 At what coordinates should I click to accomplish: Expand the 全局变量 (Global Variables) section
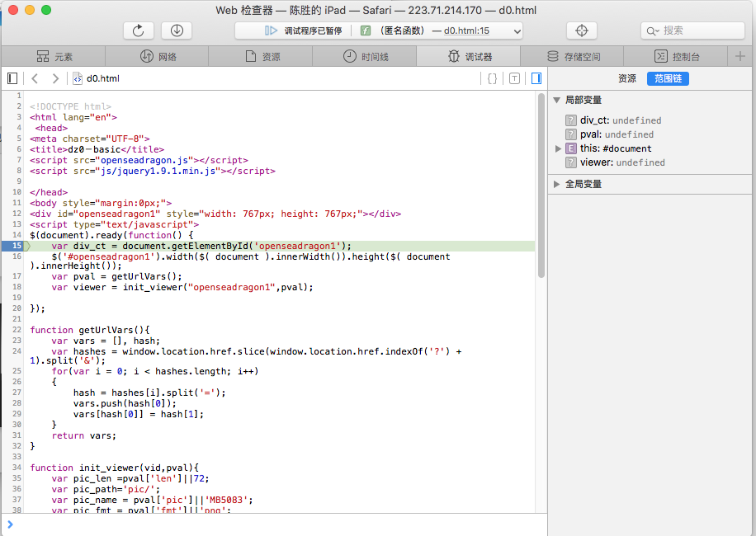[x=556, y=184]
